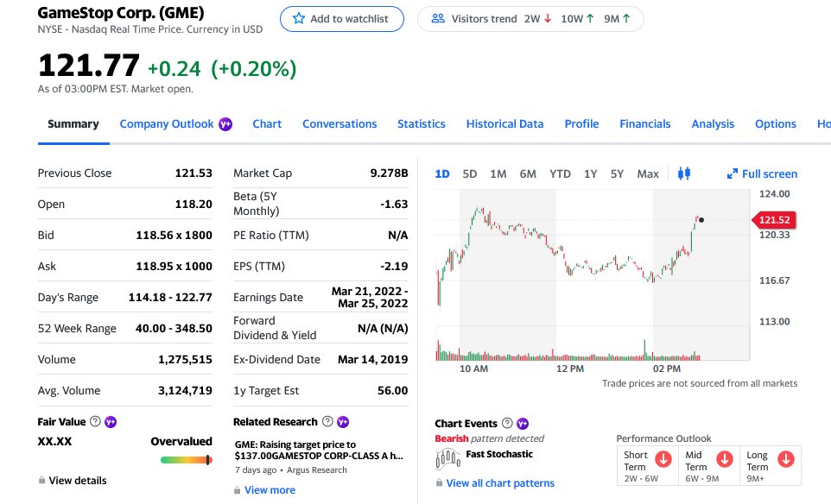831x504 pixels.
Task: Open chart in Full screen
Action: pyautogui.click(x=762, y=173)
